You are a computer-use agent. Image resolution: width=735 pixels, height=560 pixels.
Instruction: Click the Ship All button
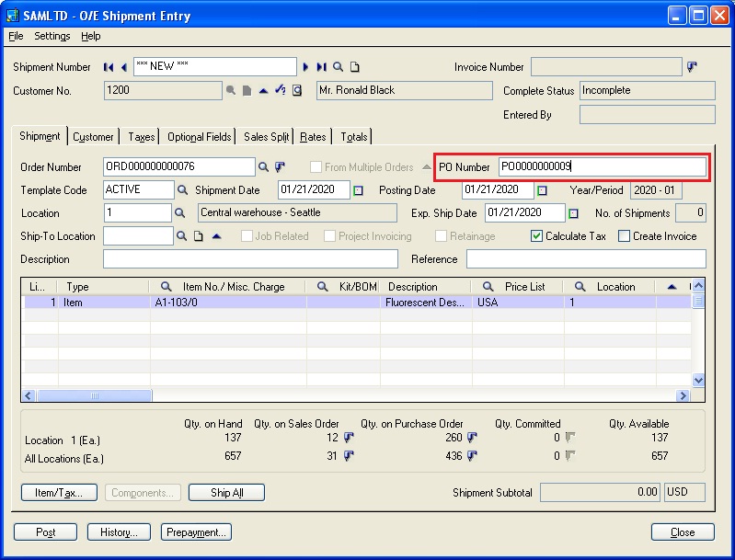tap(226, 493)
